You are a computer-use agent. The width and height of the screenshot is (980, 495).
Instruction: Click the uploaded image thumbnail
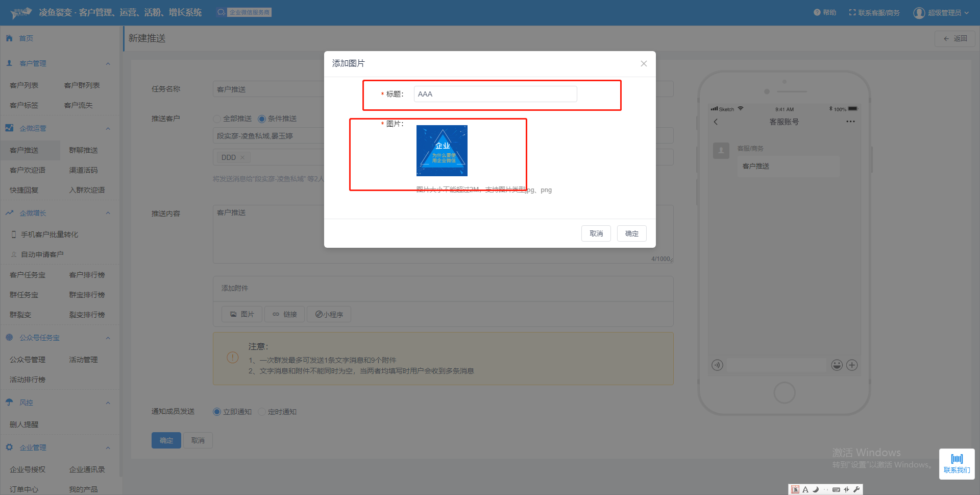[x=442, y=151]
